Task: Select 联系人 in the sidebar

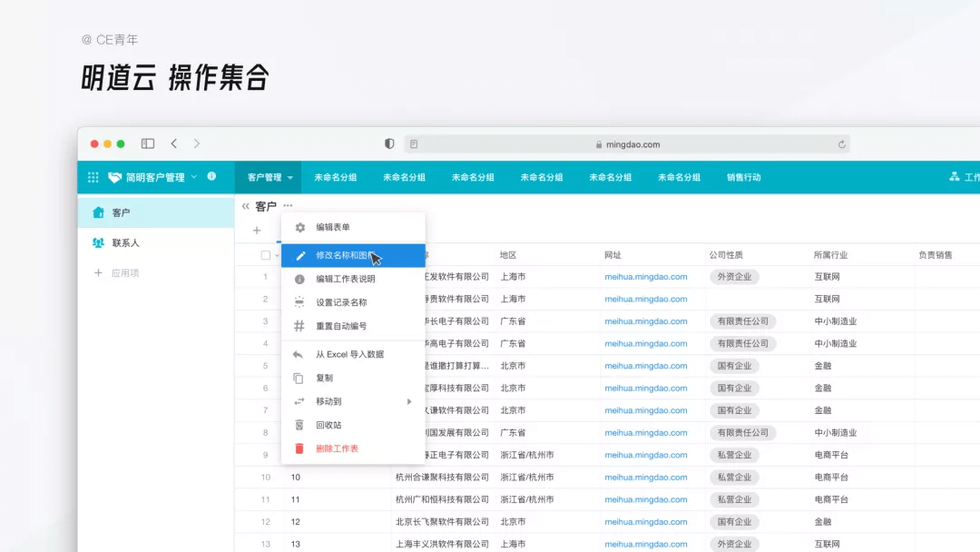Action: (x=156, y=242)
